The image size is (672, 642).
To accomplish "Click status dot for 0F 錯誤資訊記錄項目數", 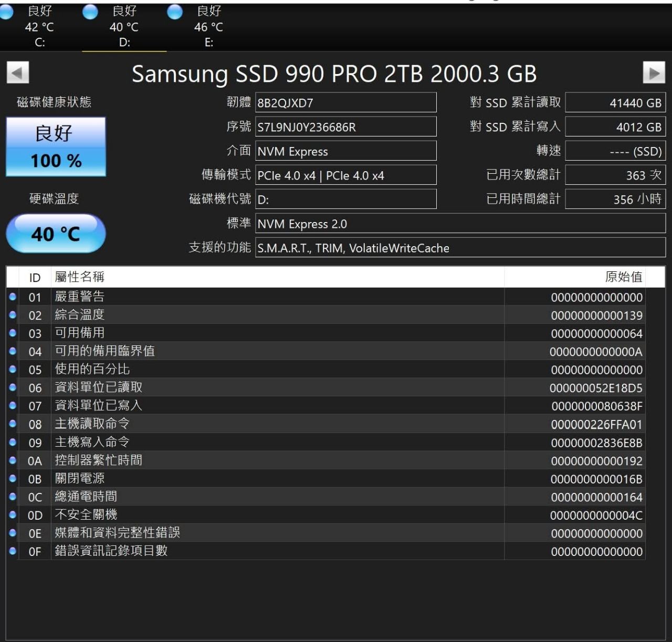I will click(13, 551).
